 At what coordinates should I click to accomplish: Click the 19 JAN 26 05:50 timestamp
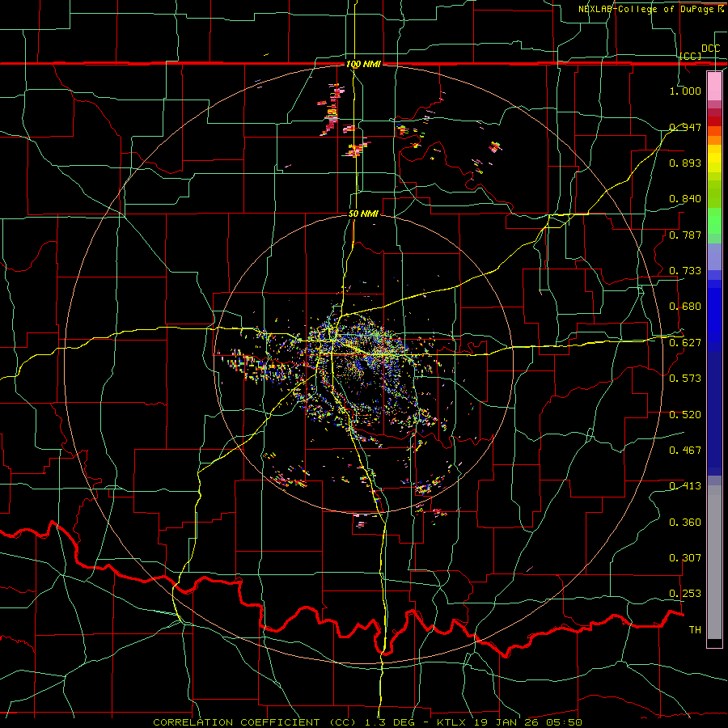(527, 722)
